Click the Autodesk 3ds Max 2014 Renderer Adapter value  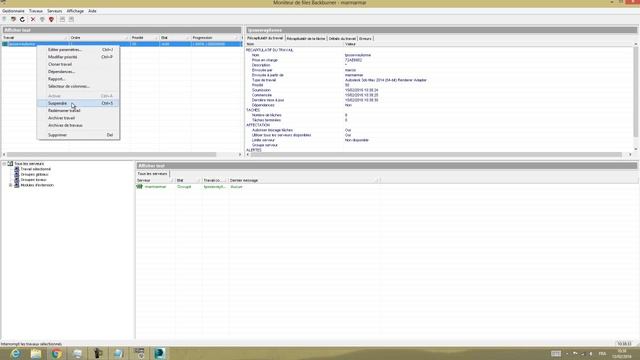(x=386, y=80)
